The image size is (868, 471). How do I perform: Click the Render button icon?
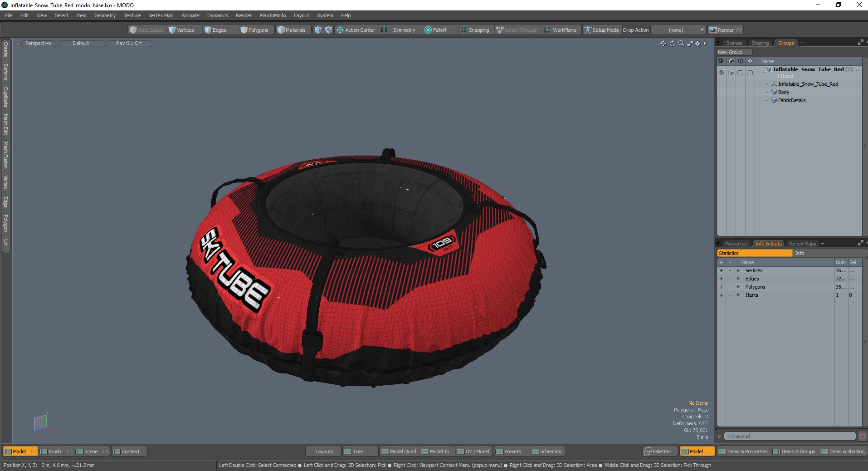pyautogui.click(x=713, y=30)
